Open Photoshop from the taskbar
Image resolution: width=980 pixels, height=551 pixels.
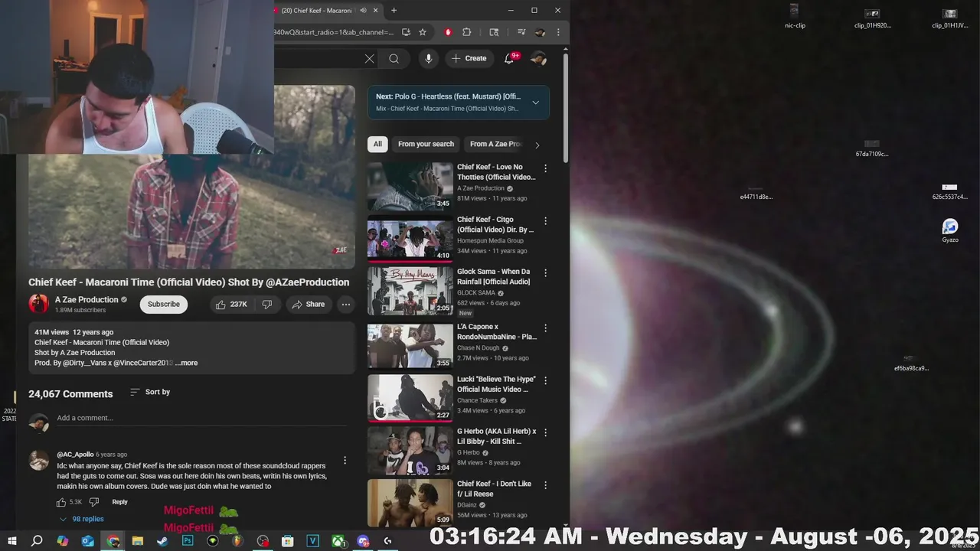tap(188, 541)
